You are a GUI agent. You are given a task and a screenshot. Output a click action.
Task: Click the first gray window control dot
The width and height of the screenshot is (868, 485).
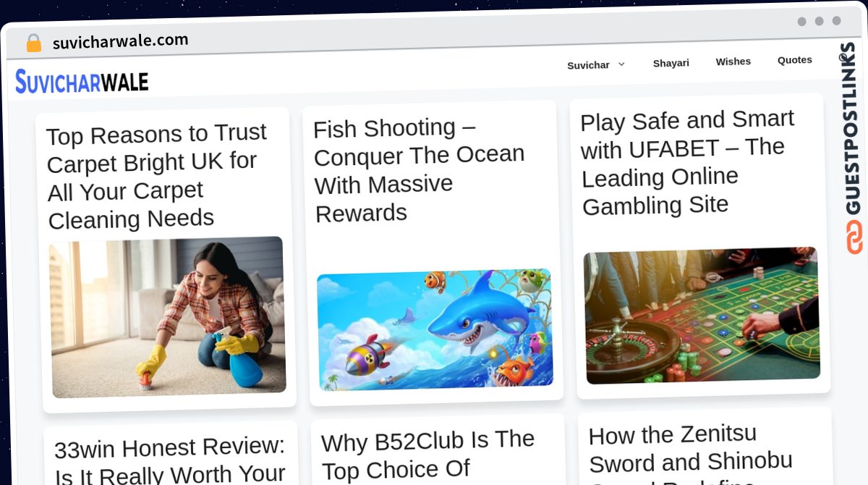pyautogui.click(x=801, y=22)
